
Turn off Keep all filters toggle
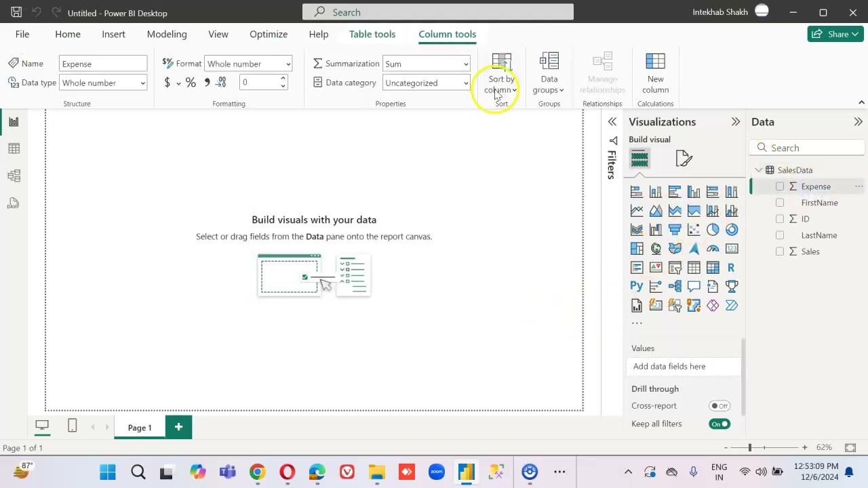tap(719, 424)
